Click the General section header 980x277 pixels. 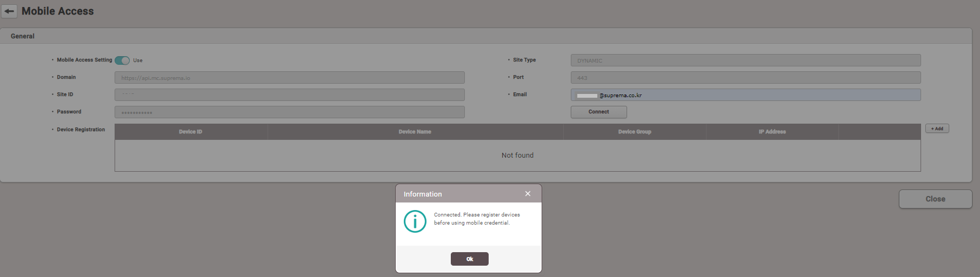point(23,36)
